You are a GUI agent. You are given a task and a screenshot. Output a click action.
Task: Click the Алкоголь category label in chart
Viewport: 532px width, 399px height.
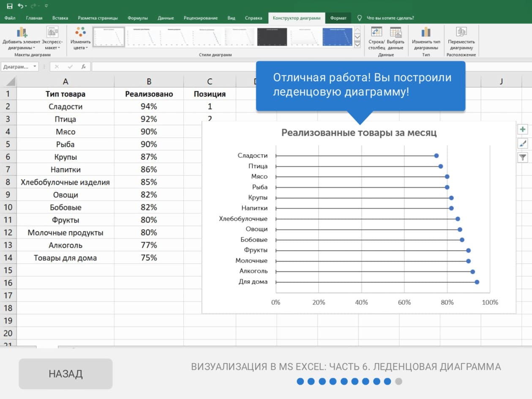(x=254, y=271)
